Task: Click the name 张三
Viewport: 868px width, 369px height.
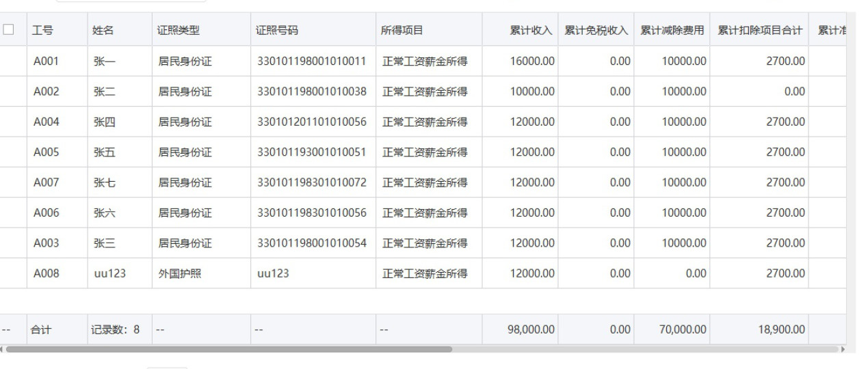Action: coord(104,243)
